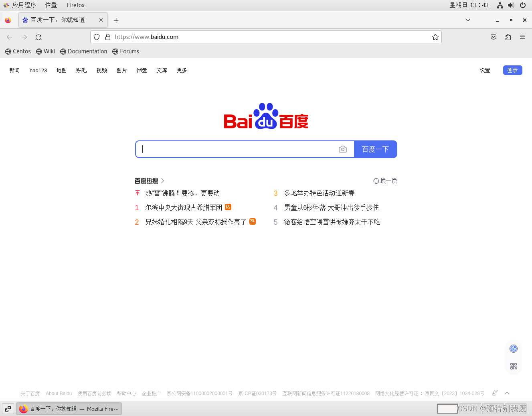The width and height of the screenshot is (532, 416).
Task: Click the volume speaker icon
Action: [511, 5]
